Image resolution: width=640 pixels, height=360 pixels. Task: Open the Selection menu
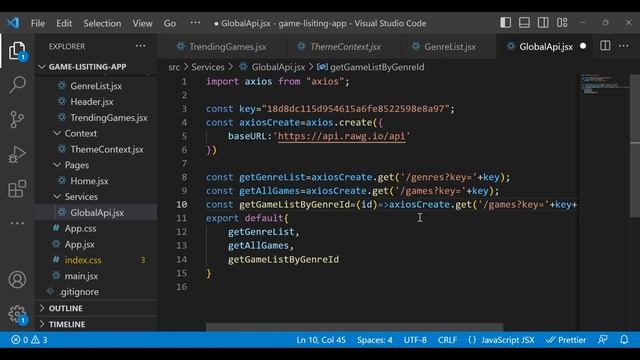(x=102, y=23)
